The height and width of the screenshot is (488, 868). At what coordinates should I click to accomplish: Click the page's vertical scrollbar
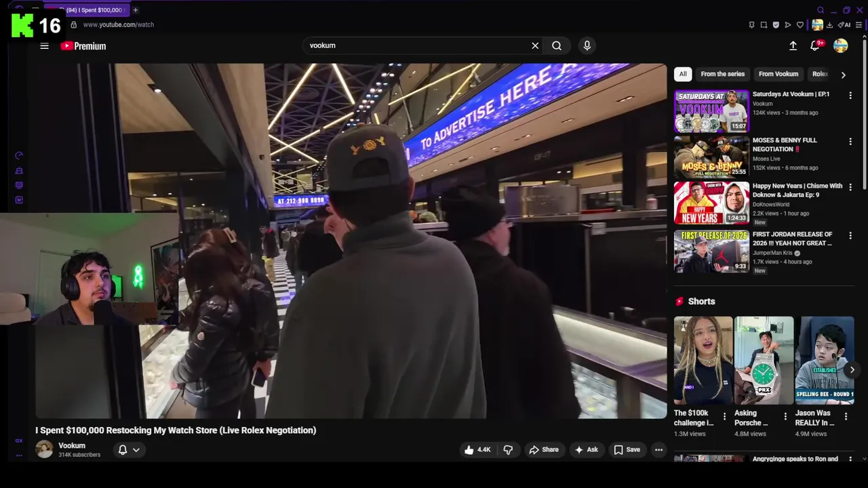(x=864, y=115)
